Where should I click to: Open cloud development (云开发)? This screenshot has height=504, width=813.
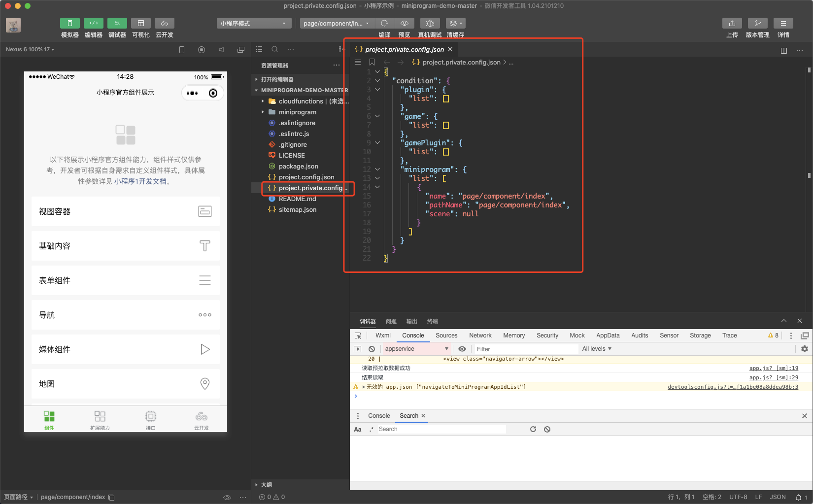164,23
